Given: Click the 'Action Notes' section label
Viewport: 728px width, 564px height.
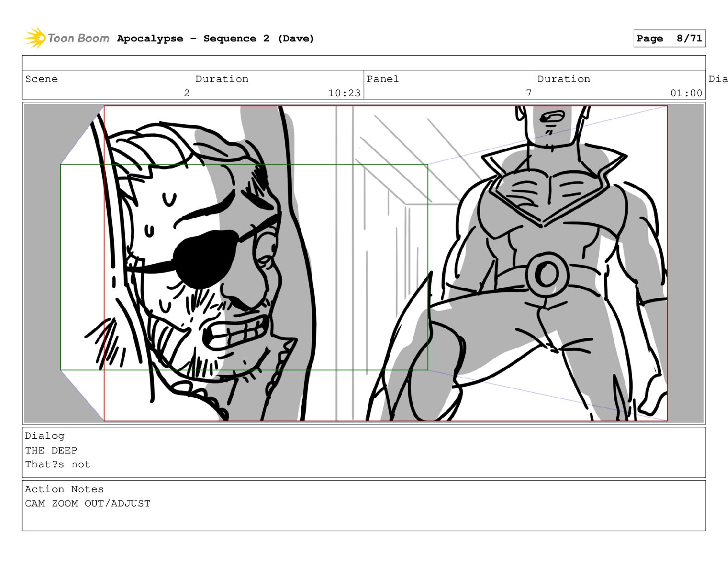Looking at the screenshot, I should point(64,489).
